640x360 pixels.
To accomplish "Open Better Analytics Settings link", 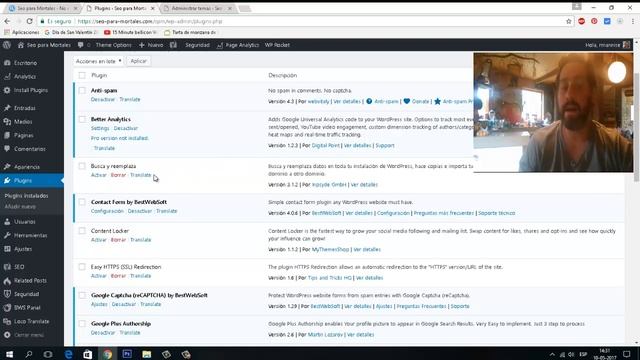I will tap(100, 128).
